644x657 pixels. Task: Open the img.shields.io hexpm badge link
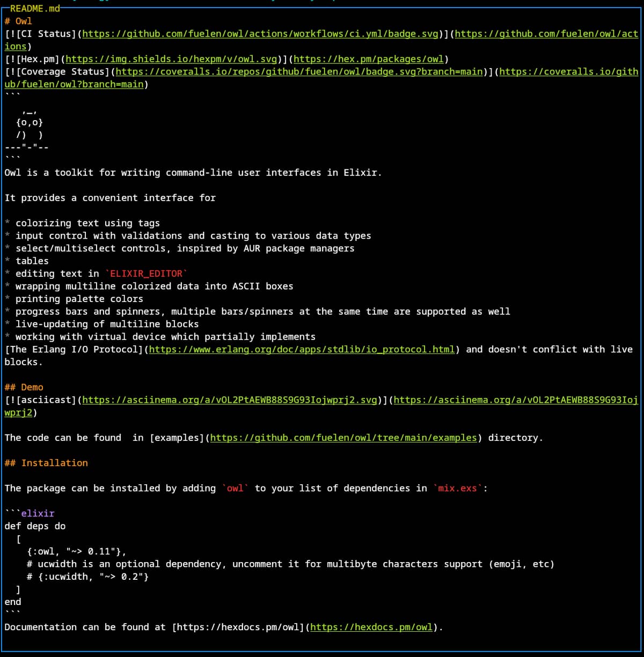[x=172, y=59]
